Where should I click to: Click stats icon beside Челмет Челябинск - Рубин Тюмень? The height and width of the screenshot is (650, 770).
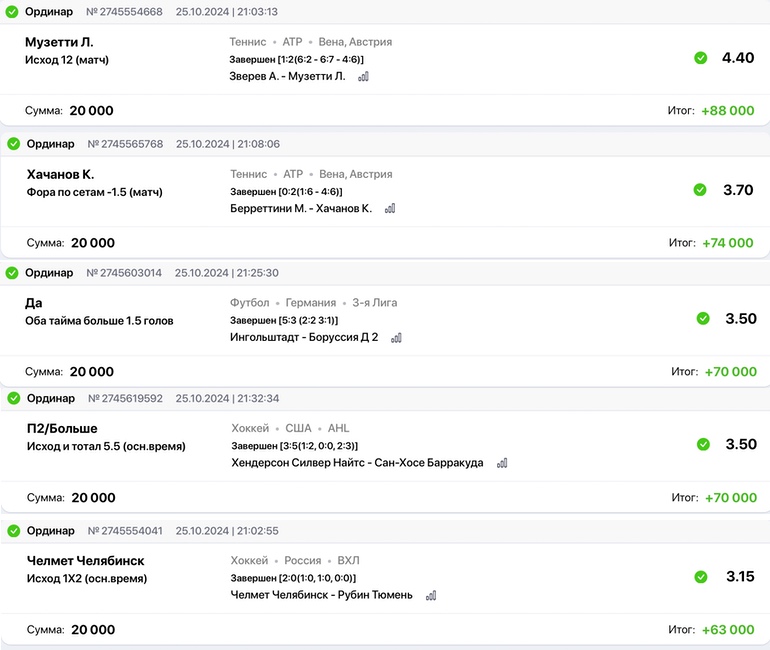(431, 595)
